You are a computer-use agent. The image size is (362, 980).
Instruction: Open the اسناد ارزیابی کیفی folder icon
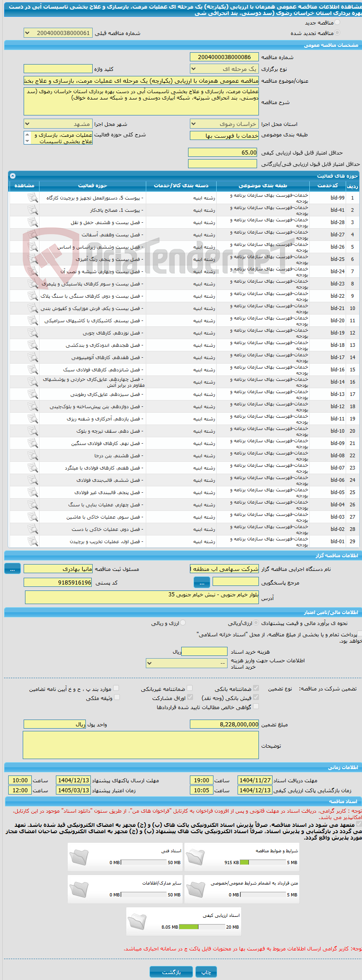[x=137, y=921]
